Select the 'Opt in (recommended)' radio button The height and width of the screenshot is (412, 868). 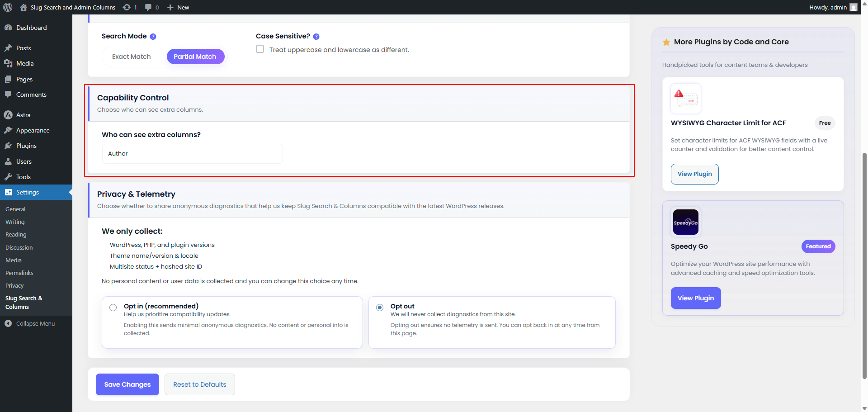click(113, 308)
